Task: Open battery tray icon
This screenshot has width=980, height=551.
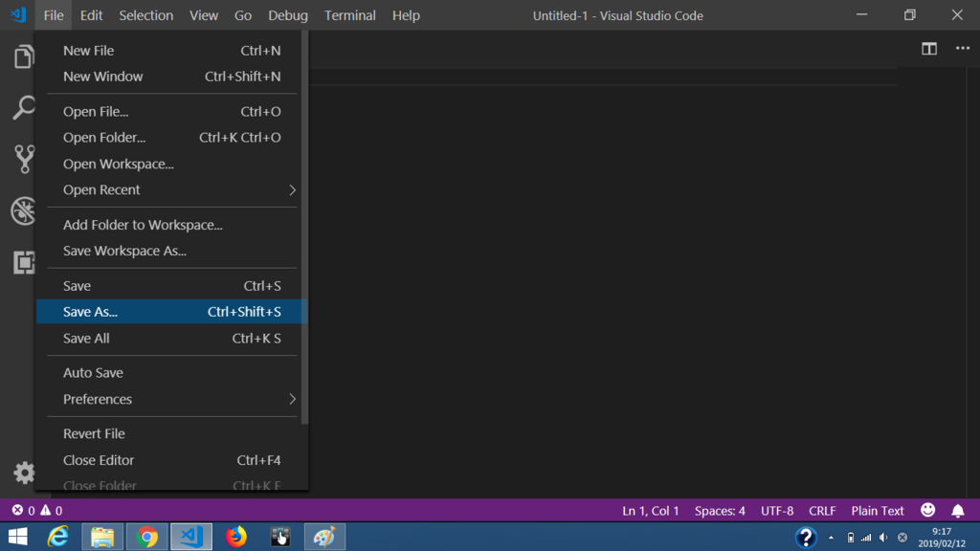Action: click(851, 538)
